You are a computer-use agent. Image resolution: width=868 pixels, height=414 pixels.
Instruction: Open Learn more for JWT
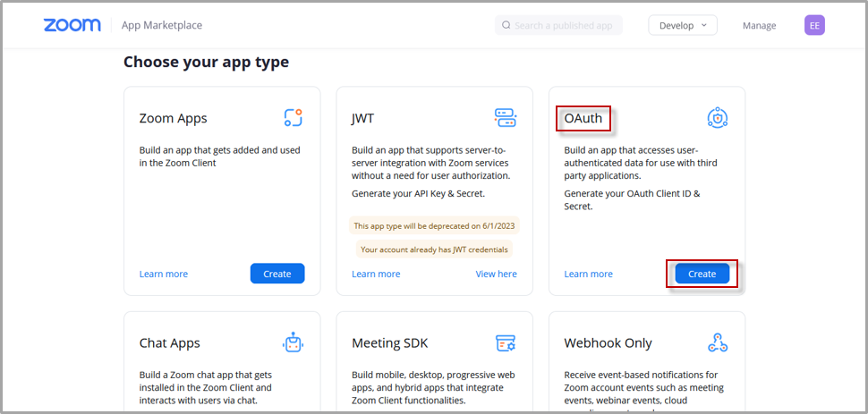pos(376,274)
